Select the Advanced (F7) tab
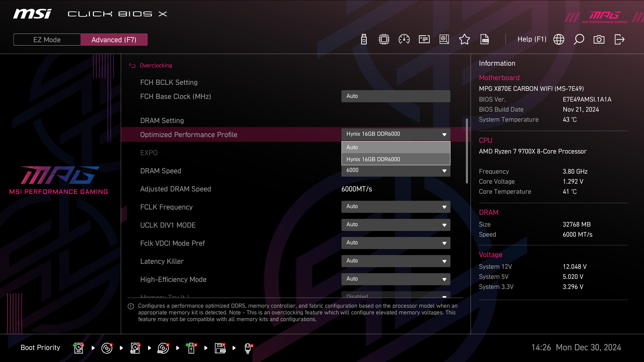Screen dimensions: 644x362 (x=114, y=40)
